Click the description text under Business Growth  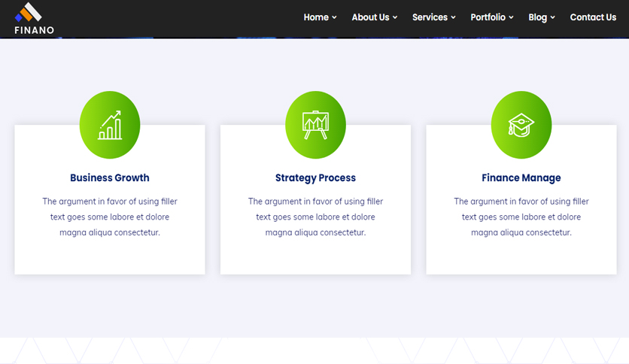[x=110, y=217]
